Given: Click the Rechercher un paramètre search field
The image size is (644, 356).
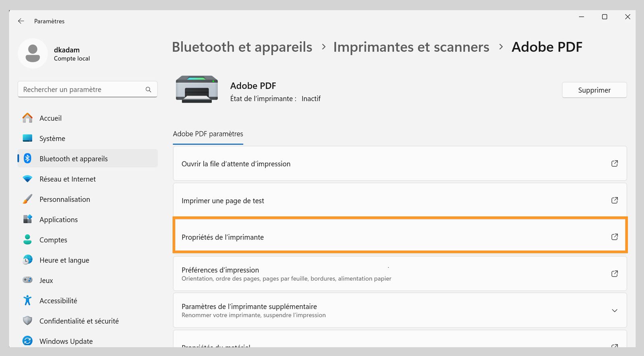Looking at the screenshot, I should [87, 89].
